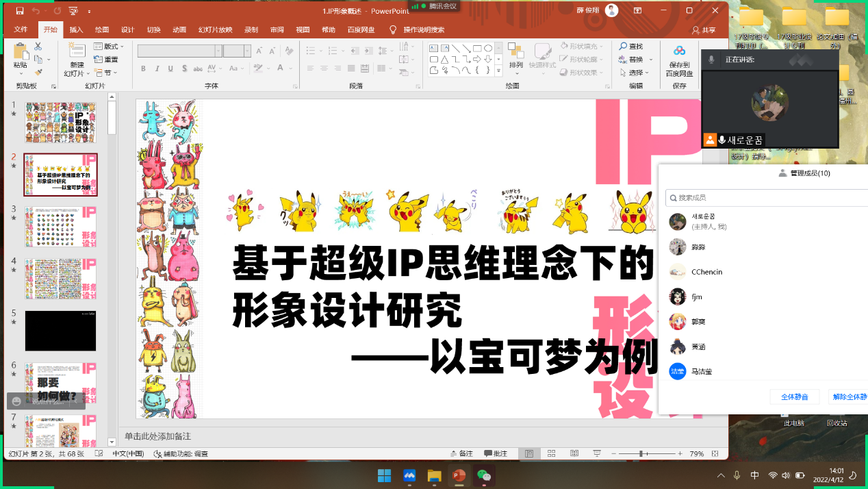This screenshot has width=868, height=489.
Task: Select the Format Painter brush icon
Action: 38,72
